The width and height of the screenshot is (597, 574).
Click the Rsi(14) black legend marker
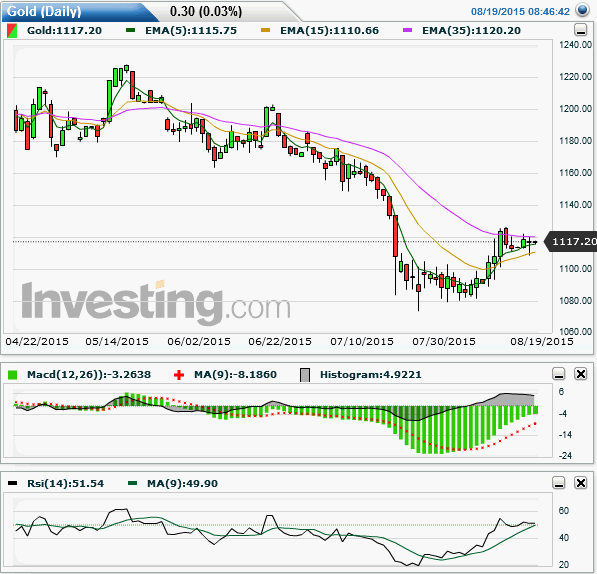coord(13,483)
